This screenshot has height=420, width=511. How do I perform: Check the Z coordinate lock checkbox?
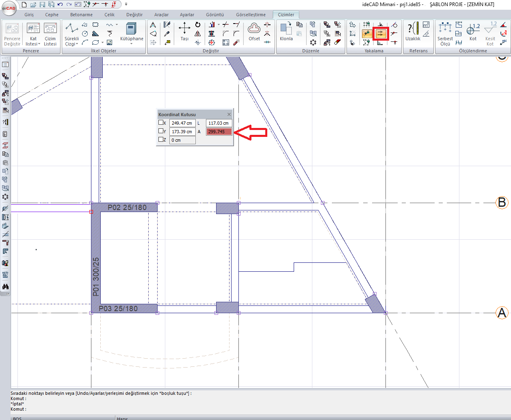161,140
